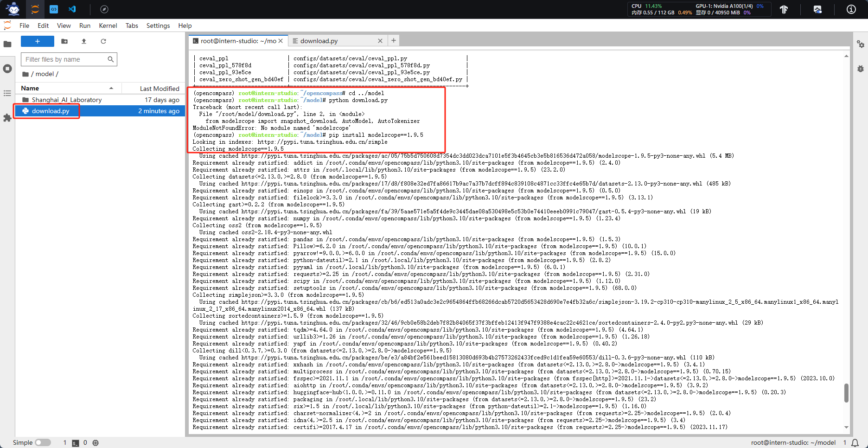868x448 pixels.
Task: Click the '2 minutes ago' modified time
Action: click(159, 111)
